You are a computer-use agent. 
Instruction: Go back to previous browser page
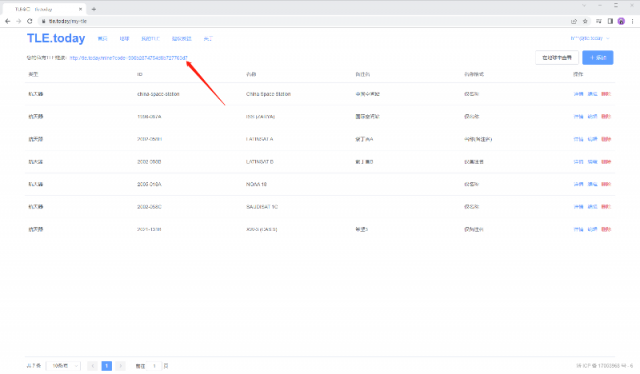tap(7, 21)
